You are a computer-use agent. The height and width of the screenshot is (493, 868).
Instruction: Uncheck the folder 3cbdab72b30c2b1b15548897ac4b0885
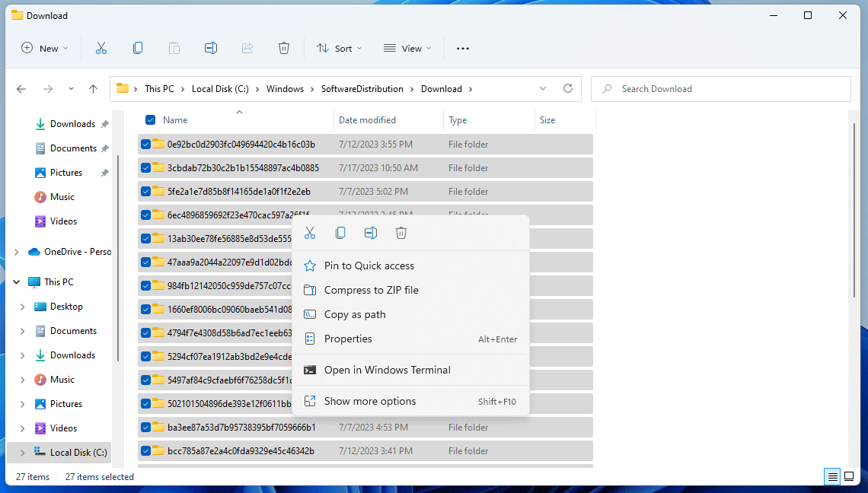(x=145, y=167)
